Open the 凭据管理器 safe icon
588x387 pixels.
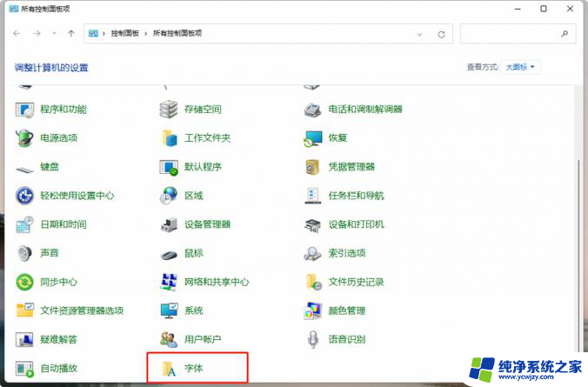(313, 167)
